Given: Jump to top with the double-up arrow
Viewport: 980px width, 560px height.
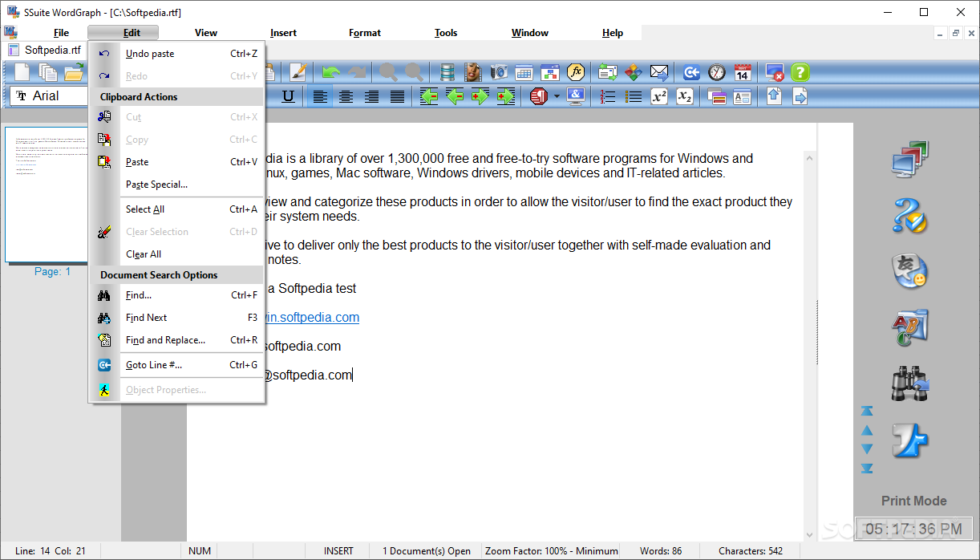Looking at the screenshot, I should (867, 411).
